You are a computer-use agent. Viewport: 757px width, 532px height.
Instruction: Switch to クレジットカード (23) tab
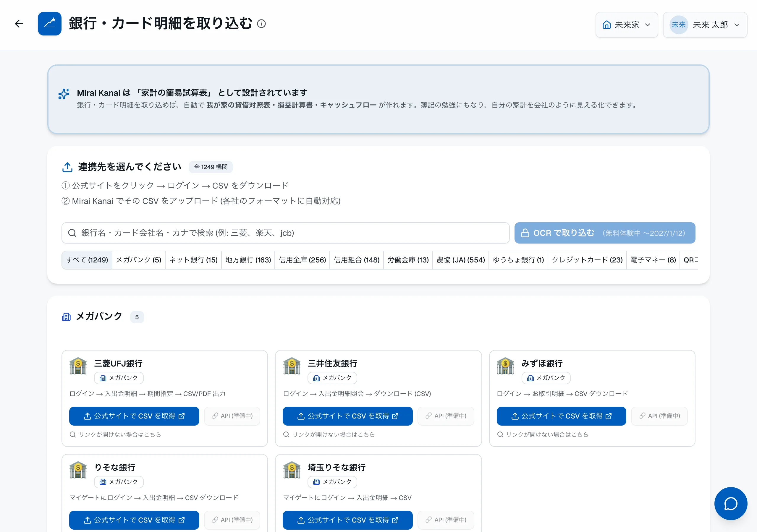pos(588,260)
